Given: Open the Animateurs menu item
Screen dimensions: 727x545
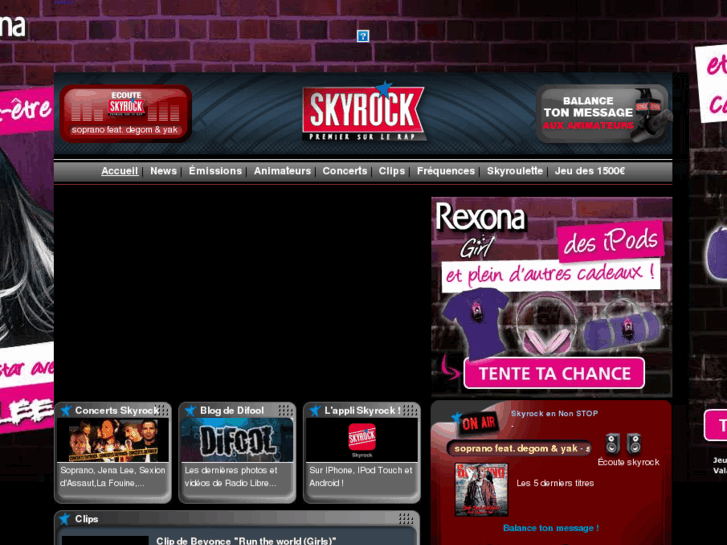Looking at the screenshot, I should coord(282,171).
